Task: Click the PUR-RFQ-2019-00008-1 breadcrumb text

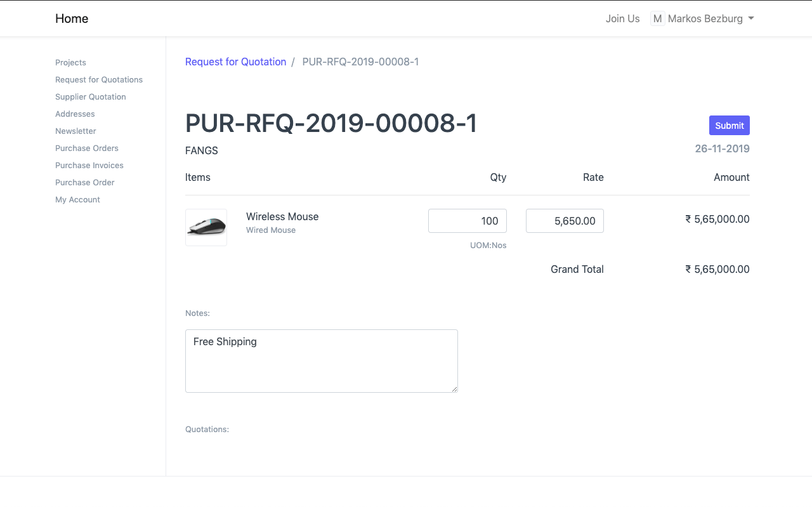Action: point(360,62)
